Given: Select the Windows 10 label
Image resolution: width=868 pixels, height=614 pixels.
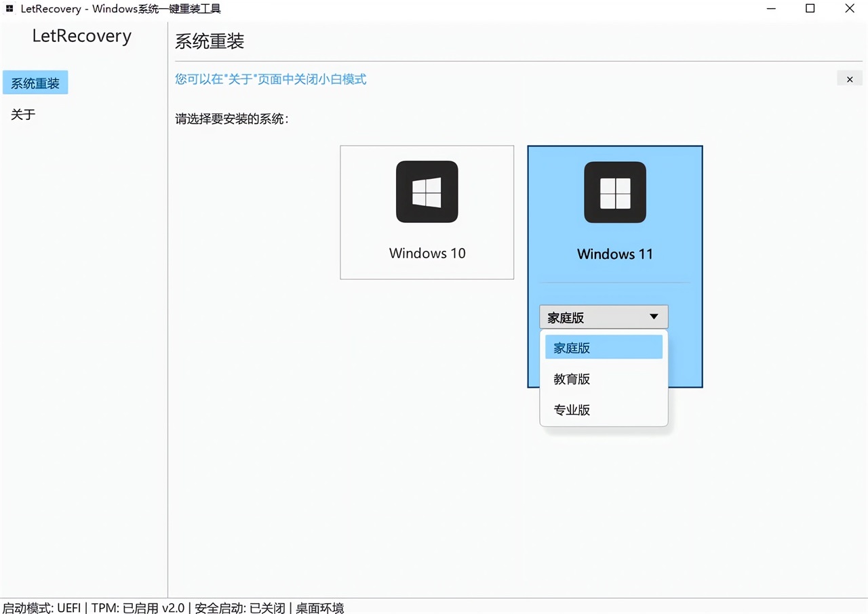Looking at the screenshot, I should pyautogui.click(x=427, y=253).
